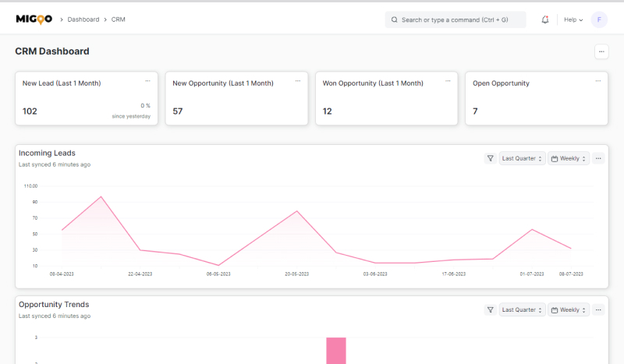Viewport: 624px width, 364px height.
Task: Change the Incoming Leads Last Quarter period
Action: (x=522, y=158)
